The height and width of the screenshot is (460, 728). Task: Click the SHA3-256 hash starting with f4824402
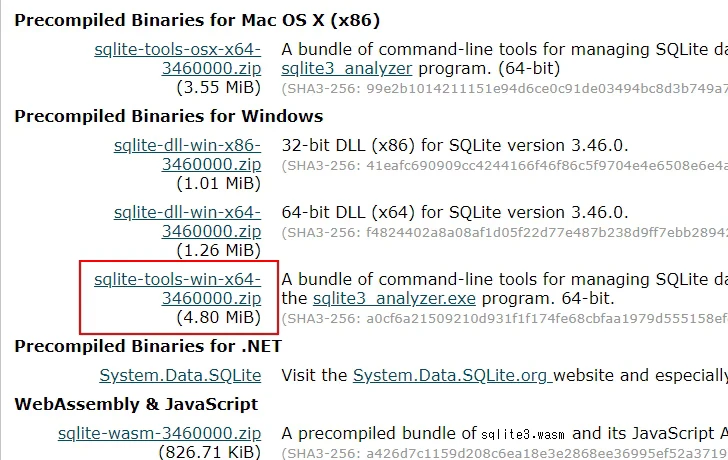click(505, 232)
